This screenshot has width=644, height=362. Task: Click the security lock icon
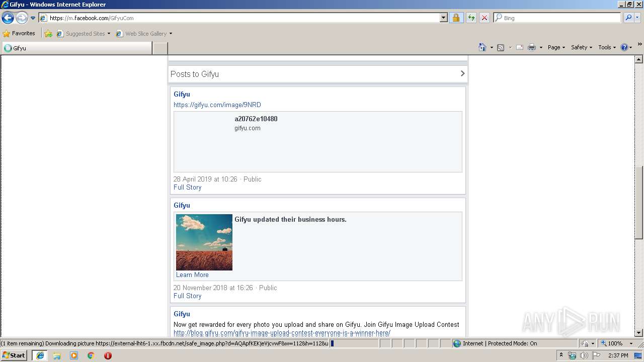(x=456, y=18)
